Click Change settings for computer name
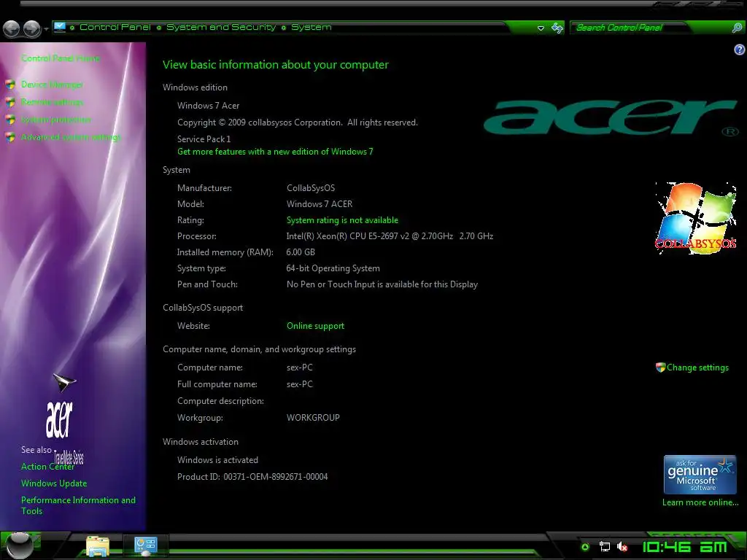The width and height of the screenshot is (747, 560). point(697,367)
